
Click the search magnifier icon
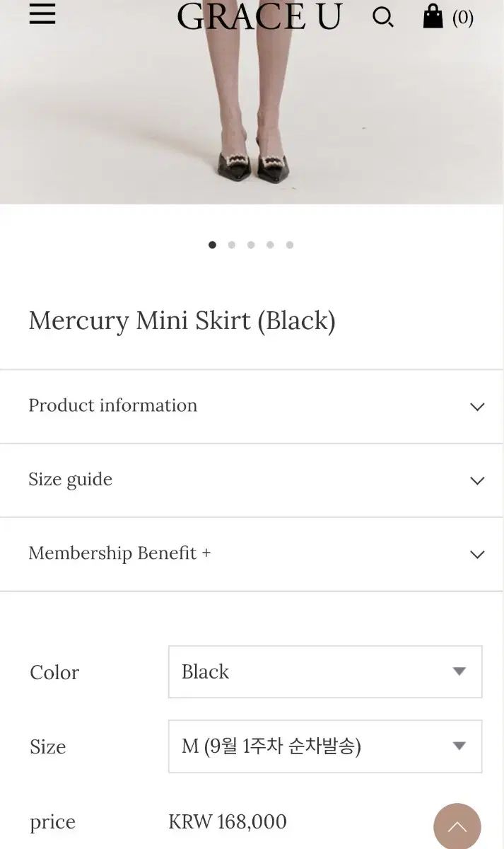(382, 17)
